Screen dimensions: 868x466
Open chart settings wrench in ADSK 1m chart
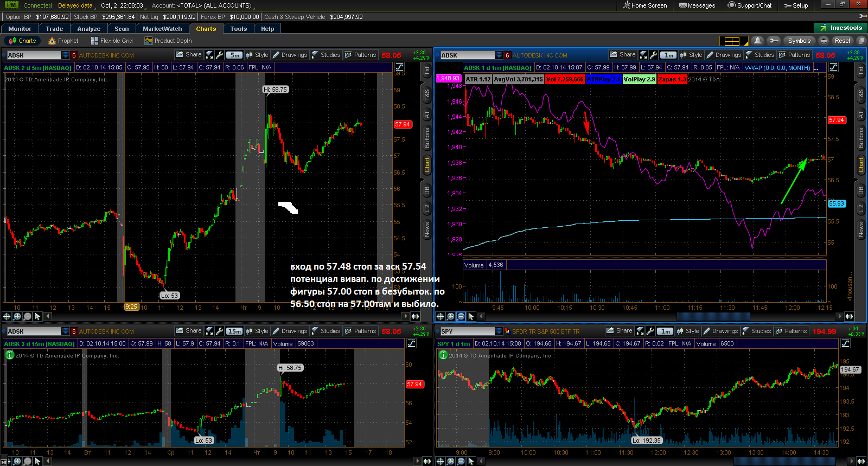pyautogui.click(x=654, y=55)
